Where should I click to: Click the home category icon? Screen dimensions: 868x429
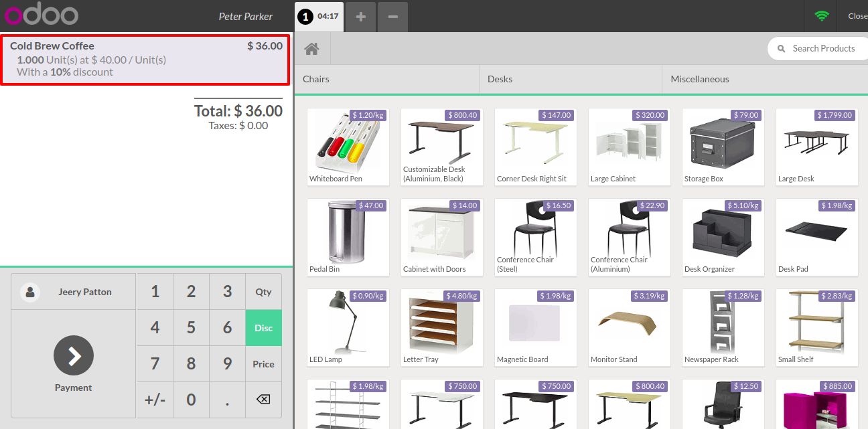click(x=311, y=49)
